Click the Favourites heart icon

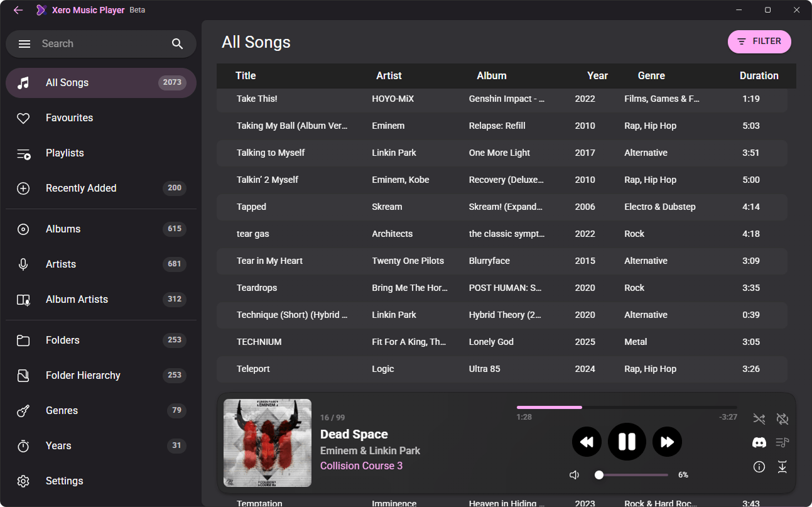click(x=23, y=118)
